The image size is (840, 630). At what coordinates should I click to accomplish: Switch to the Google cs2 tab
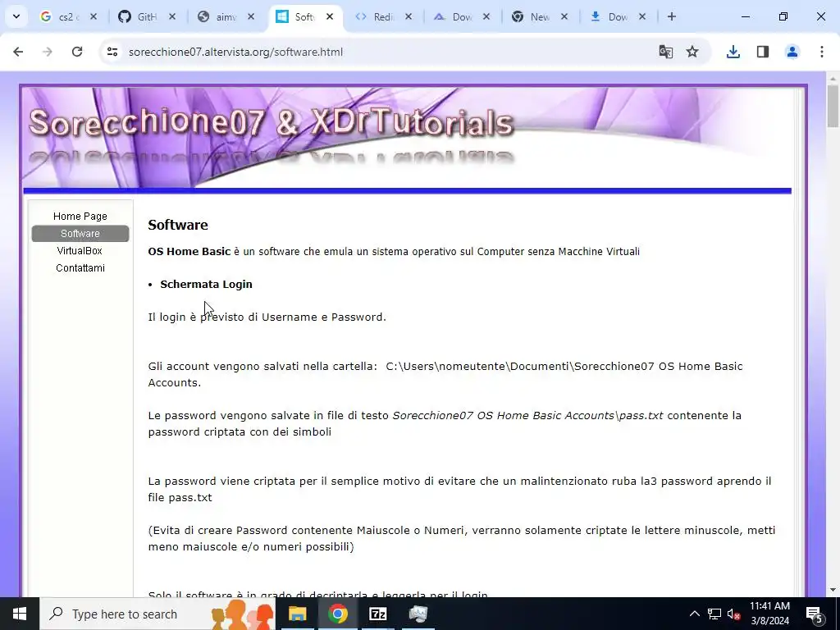[60, 17]
